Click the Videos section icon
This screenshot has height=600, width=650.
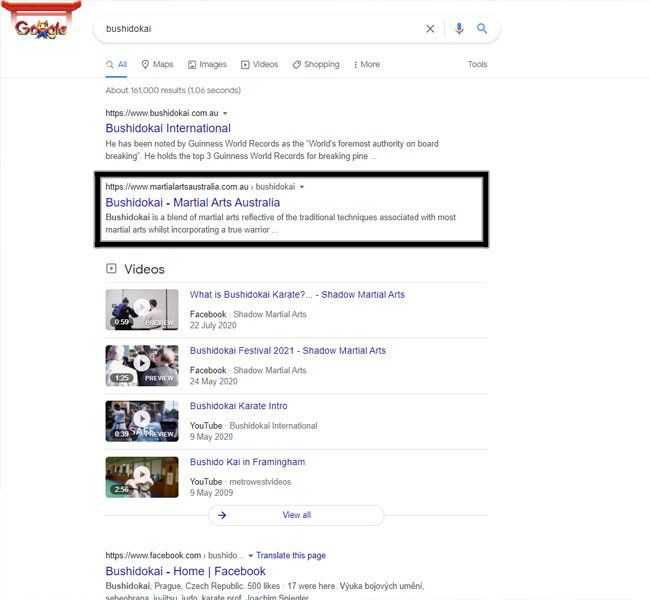tap(111, 268)
